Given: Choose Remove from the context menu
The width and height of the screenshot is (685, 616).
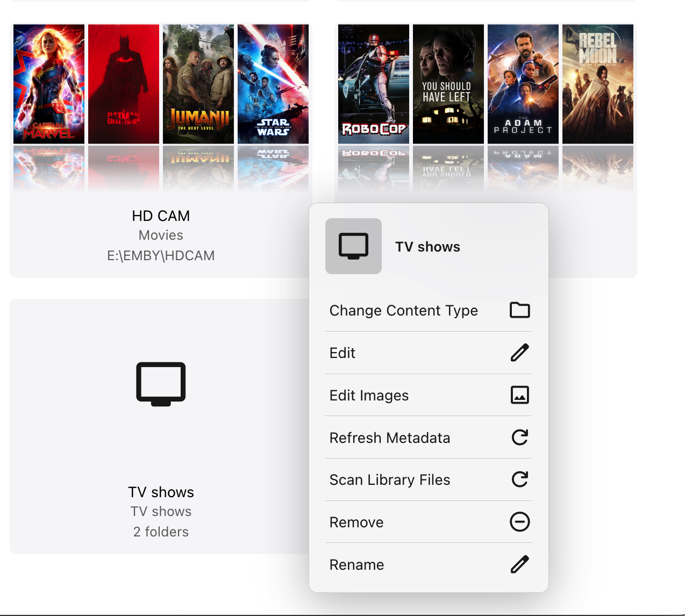Looking at the screenshot, I should coord(356,522).
